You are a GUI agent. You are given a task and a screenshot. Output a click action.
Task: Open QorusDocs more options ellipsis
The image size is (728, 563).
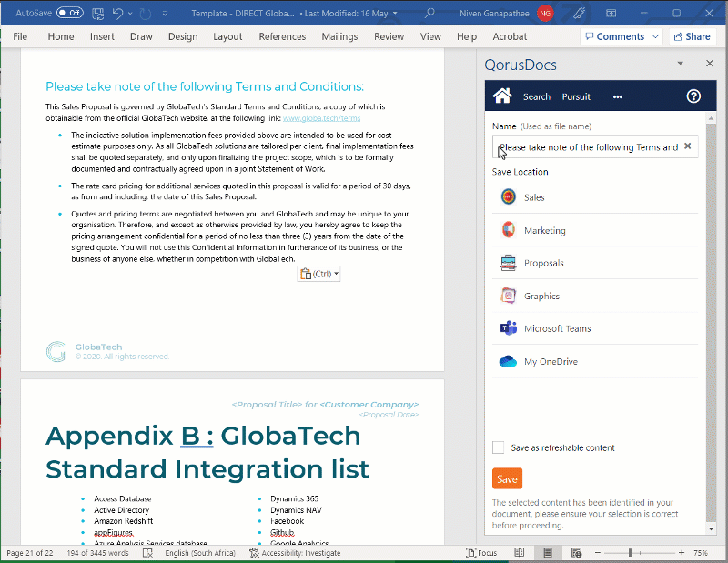pyautogui.click(x=618, y=96)
